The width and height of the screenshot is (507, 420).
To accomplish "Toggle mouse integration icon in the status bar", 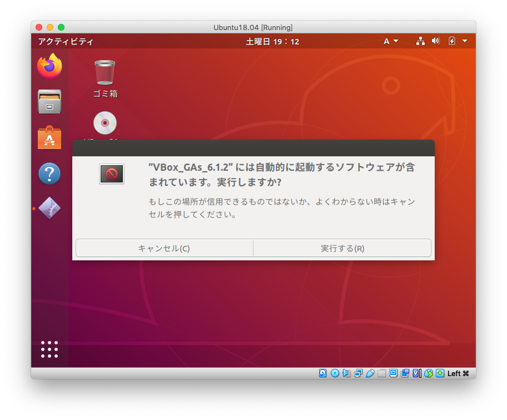I will coord(429,373).
